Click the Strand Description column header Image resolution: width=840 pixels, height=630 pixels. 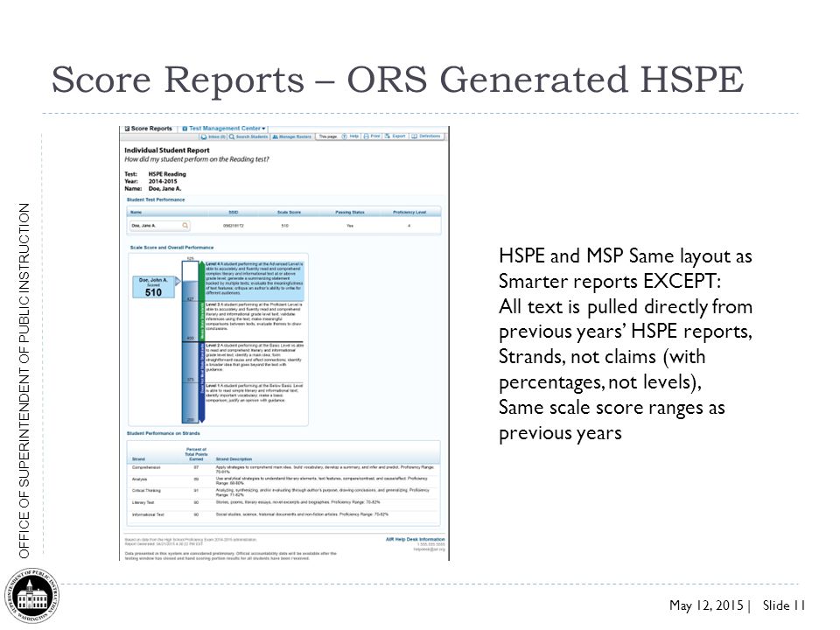tap(234, 459)
